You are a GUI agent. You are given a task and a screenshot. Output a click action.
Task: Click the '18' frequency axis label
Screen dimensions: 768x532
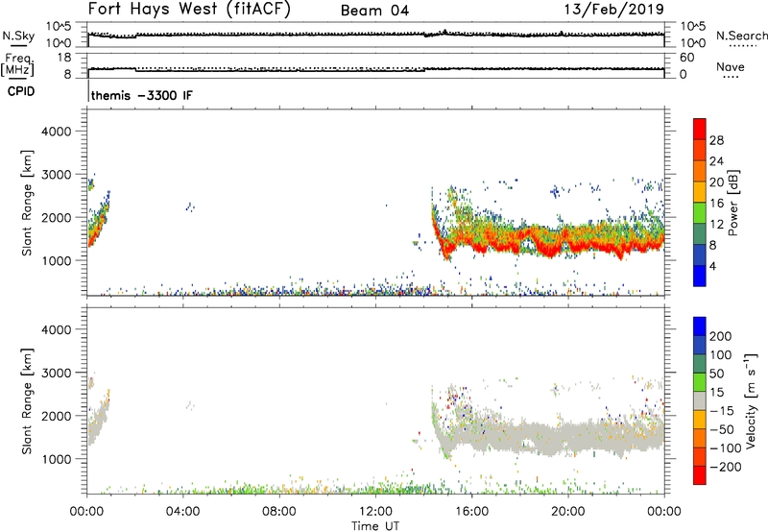pyautogui.click(x=64, y=58)
